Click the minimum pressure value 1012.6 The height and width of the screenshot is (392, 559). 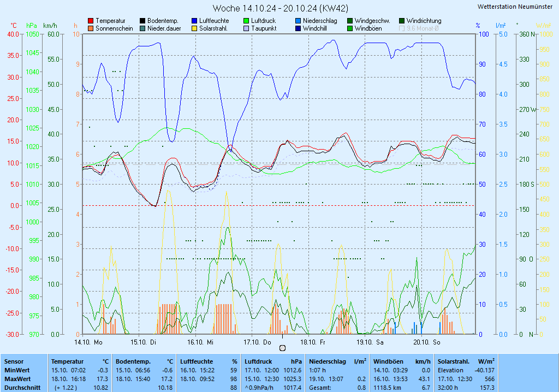tap(293, 370)
